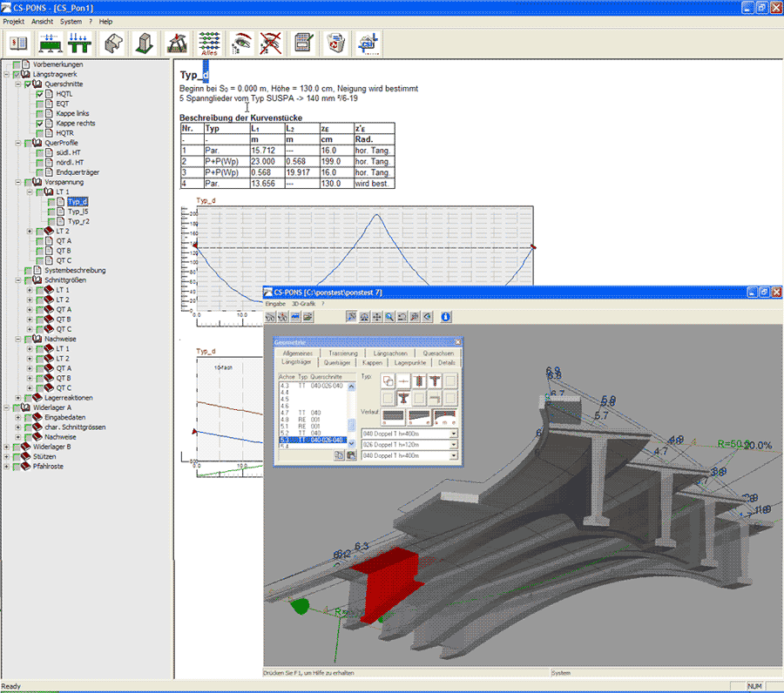Open the recycle bin toolbar icon

coord(335,43)
